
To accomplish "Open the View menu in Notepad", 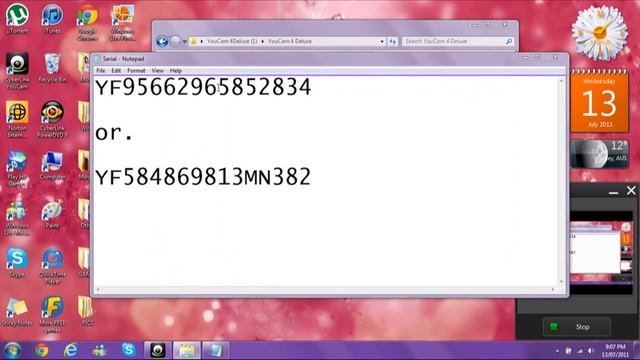I will (158, 71).
